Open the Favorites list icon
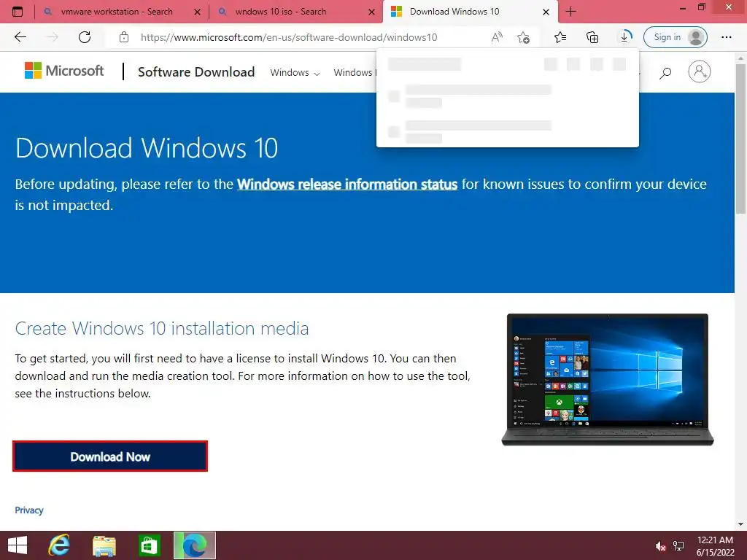This screenshot has height=560, width=747. (560, 37)
